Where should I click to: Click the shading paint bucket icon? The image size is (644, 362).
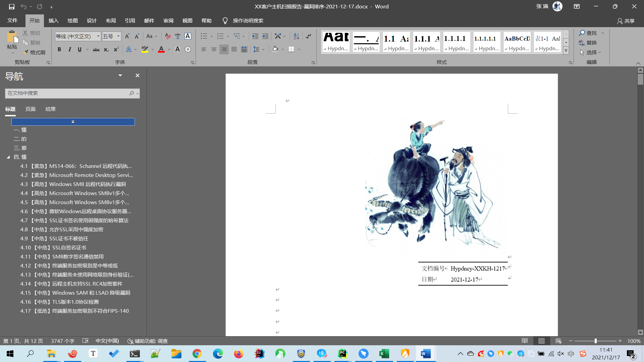275,49
